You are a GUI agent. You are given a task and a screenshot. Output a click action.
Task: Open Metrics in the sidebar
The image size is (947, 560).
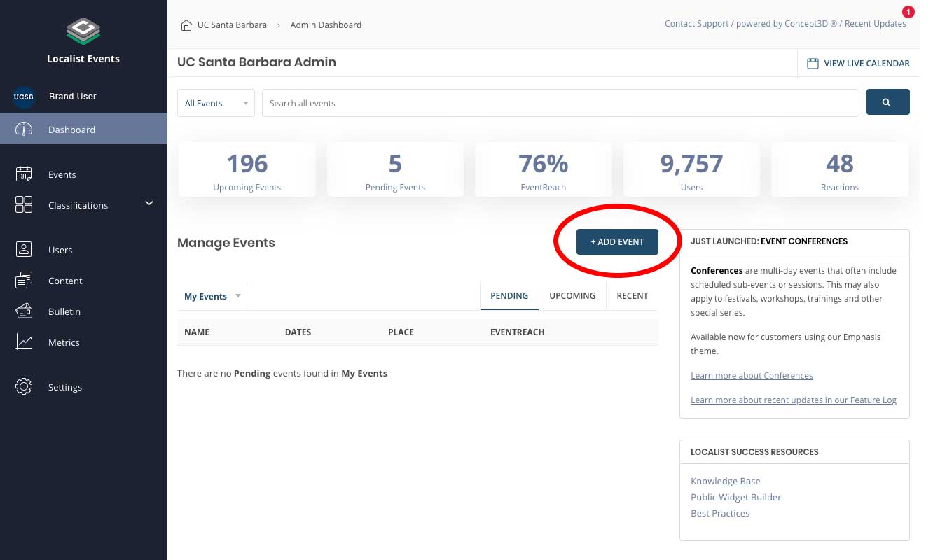coord(83,342)
